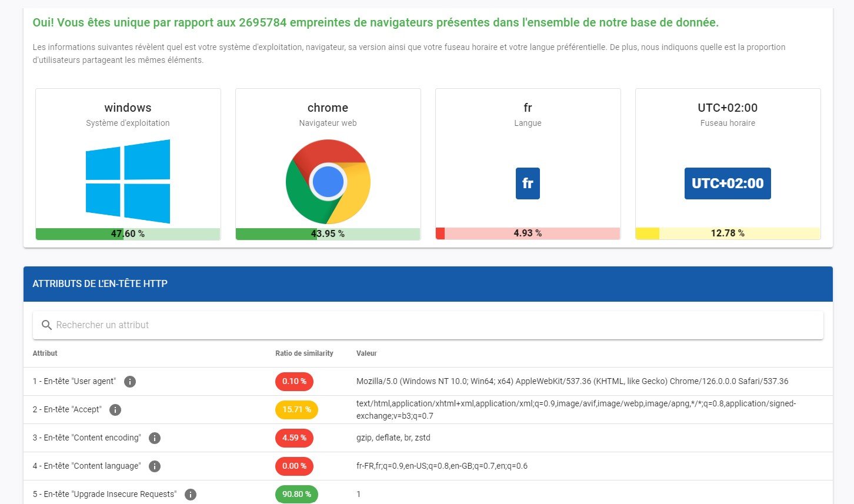
Task: Click the "Langue" subtitle
Action: pyautogui.click(x=528, y=124)
